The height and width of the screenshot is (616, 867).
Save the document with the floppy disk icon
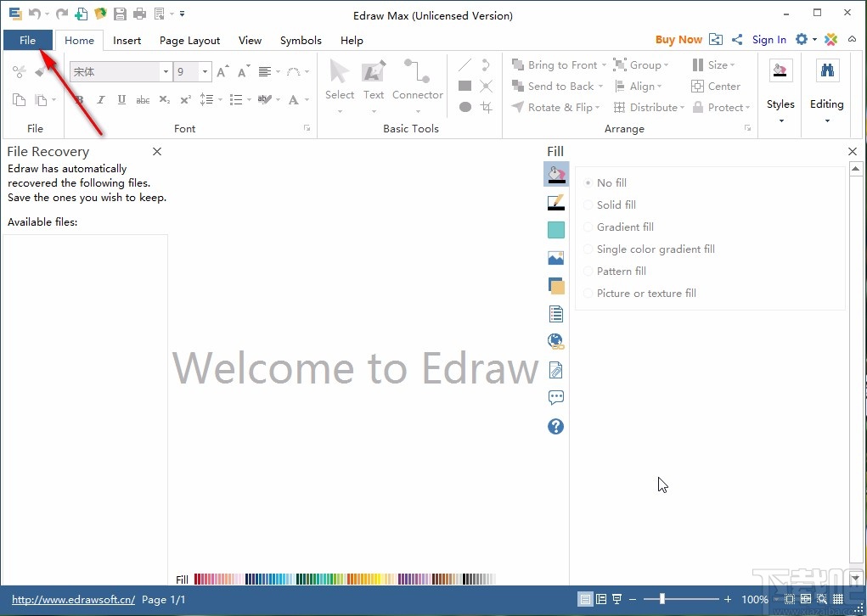coord(120,14)
